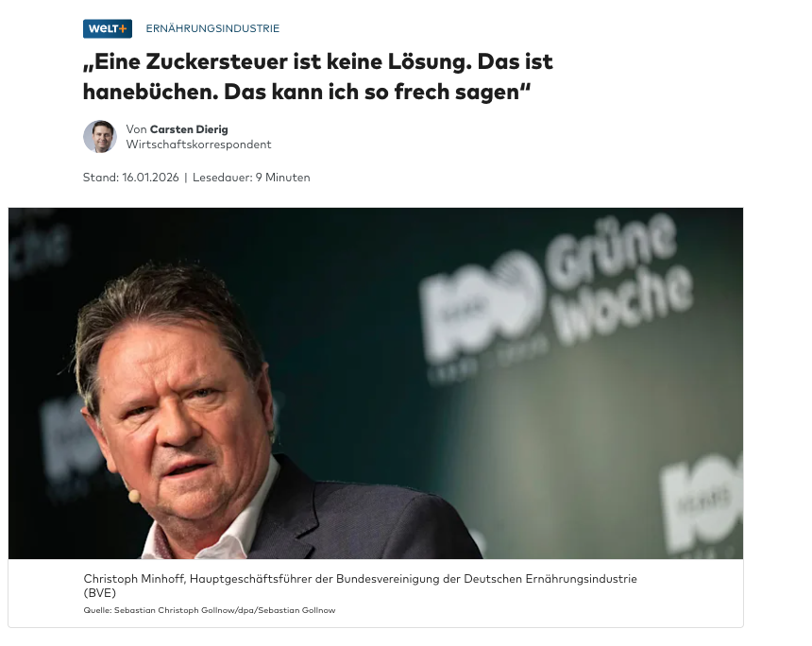This screenshot has height=646, width=812.
Task: Open the ERNÄHRUNGSINDUSTRIE category link
Action: pyautogui.click(x=212, y=28)
